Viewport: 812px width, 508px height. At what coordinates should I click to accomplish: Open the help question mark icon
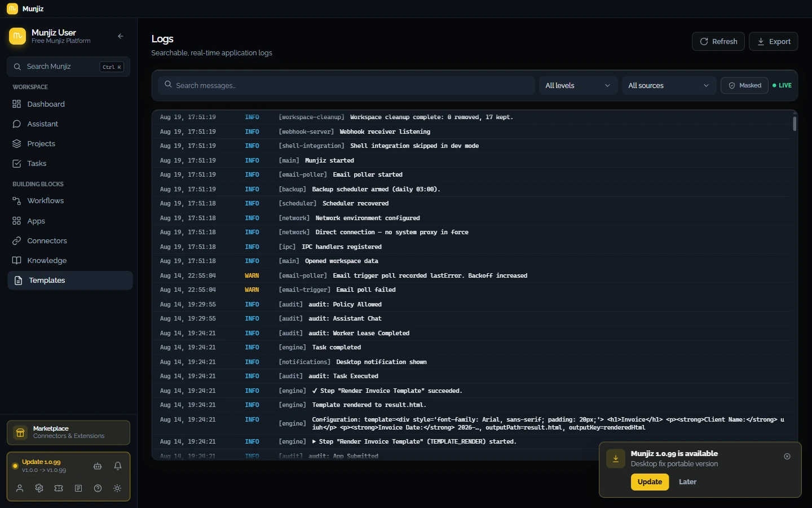pyautogui.click(x=98, y=488)
